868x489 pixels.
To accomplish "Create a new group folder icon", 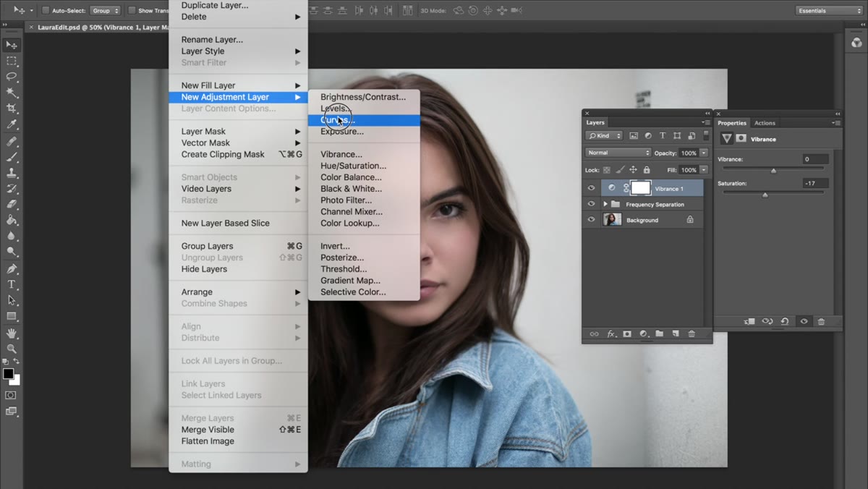I will (x=660, y=333).
